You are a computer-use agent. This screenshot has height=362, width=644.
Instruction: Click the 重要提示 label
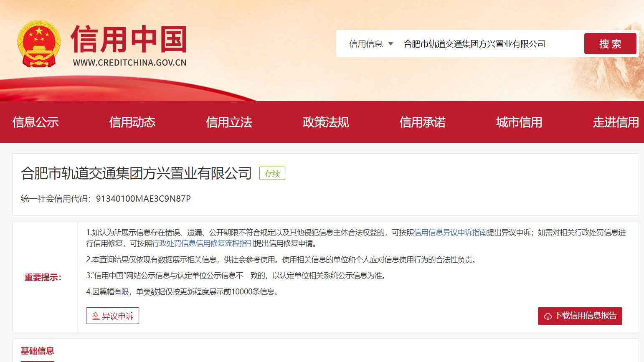click(x=43, y=278)
